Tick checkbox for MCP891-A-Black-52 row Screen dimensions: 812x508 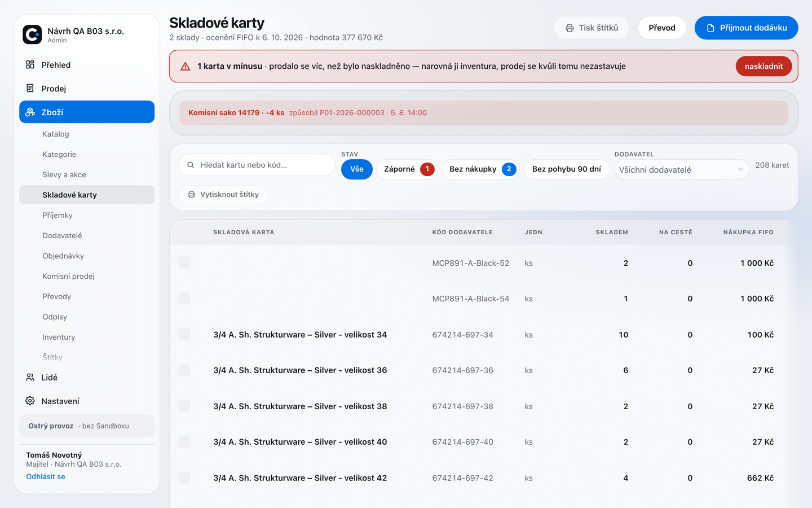click(184, 262)
